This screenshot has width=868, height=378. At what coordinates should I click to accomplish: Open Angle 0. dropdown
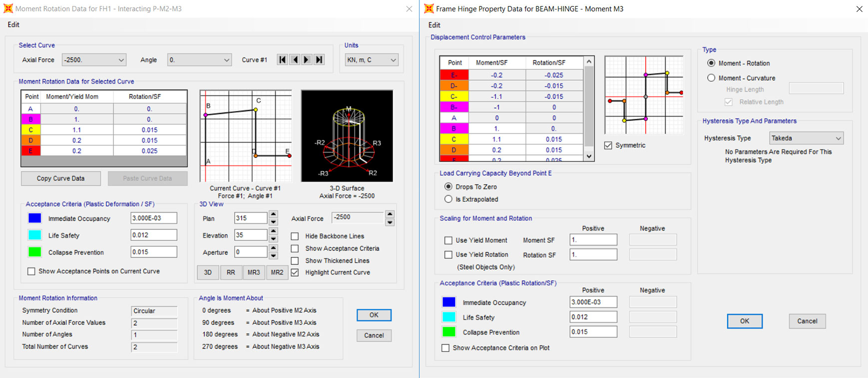199,60
